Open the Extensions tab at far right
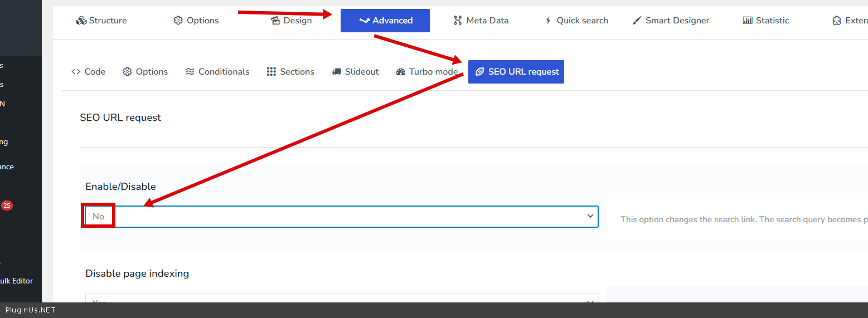This screenshot has width=868, height=318. (850, 21)
